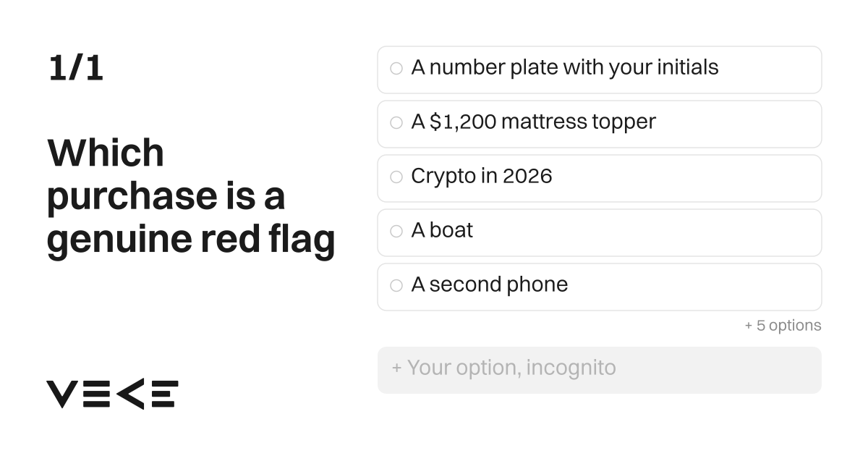The image size is (868, 456).
Task: Select the A second phone radio button
Action: tap(396, 286)
